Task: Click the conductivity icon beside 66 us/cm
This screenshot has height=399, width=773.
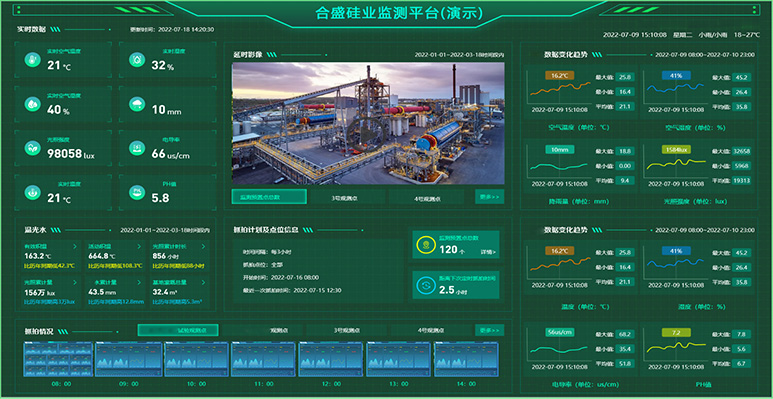Action: tap(137, 148)
